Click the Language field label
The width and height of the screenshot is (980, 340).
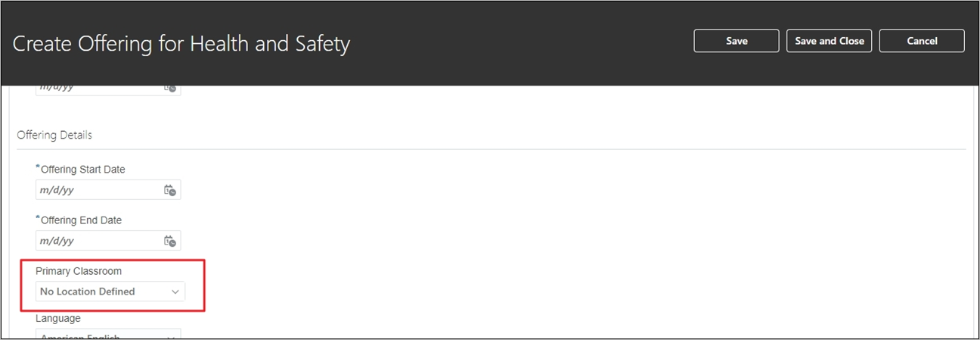tap(58, 319)
